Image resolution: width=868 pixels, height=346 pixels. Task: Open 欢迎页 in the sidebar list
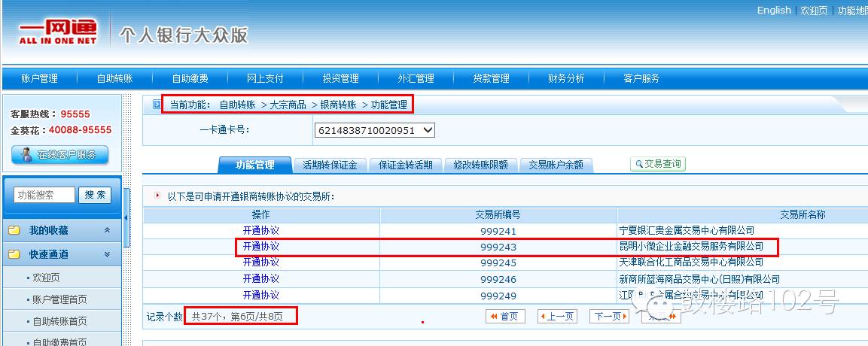pos(46,278)
